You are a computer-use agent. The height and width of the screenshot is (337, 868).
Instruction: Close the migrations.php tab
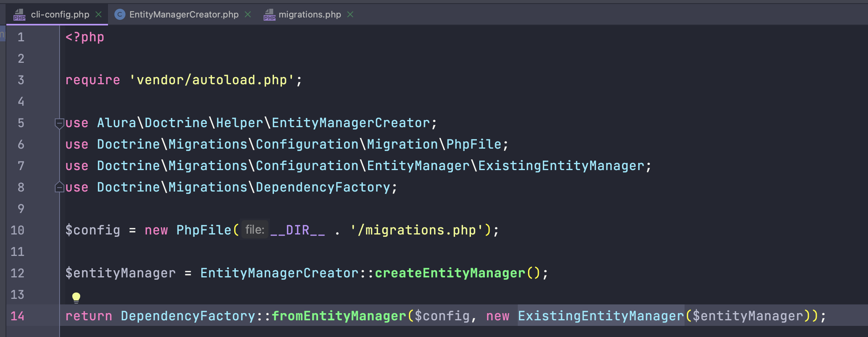click(350, 15)
